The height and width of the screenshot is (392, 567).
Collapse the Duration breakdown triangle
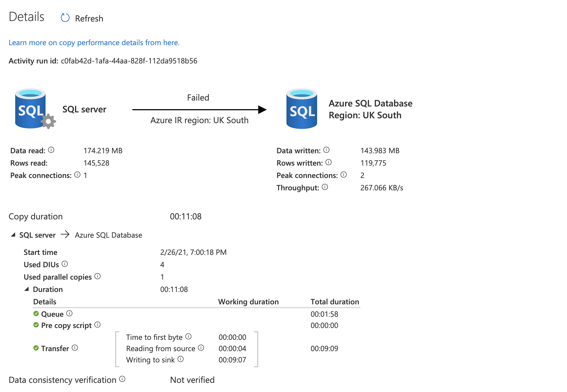click(26, 289)
